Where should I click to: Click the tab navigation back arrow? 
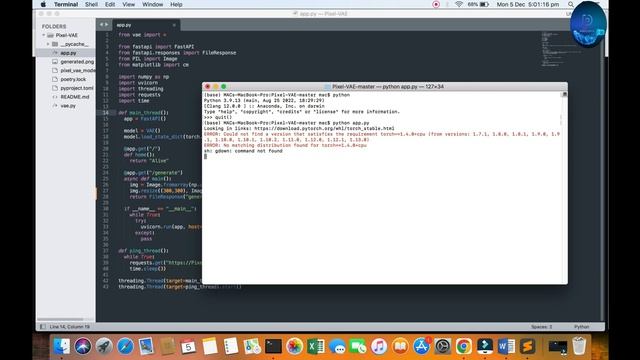101,25
